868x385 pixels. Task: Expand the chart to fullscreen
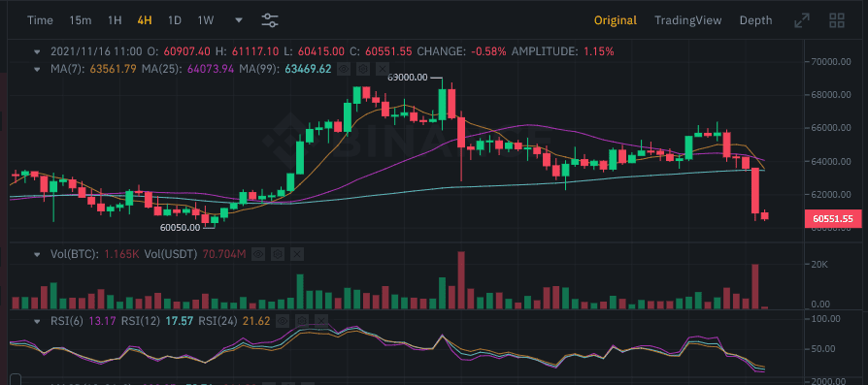coord(802,21)
